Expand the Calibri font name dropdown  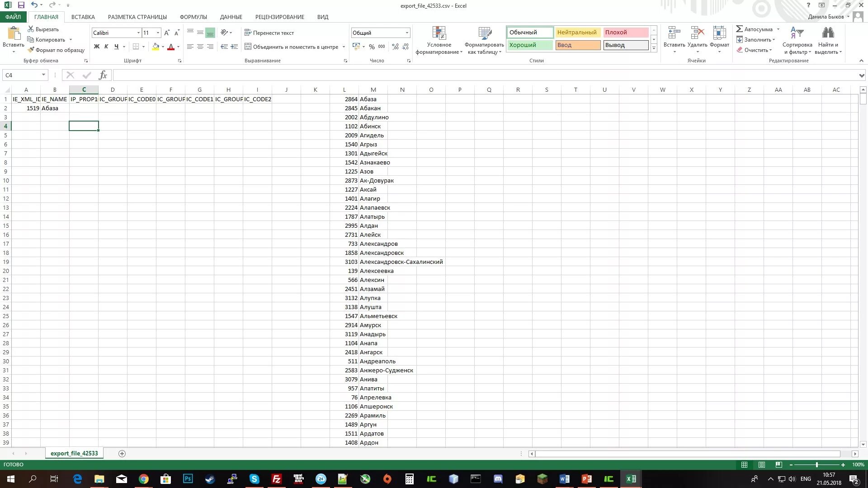[138, 33]
